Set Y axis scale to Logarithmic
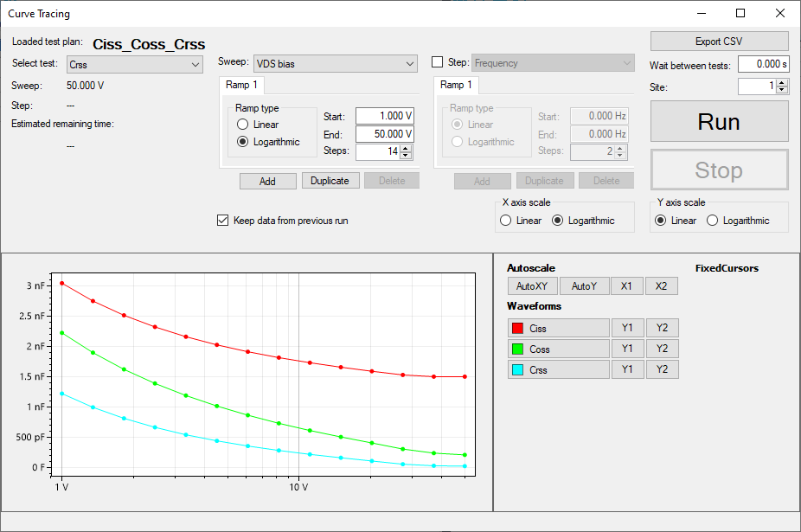This screenshot has width=801, height=532. (x=714, y=221)
